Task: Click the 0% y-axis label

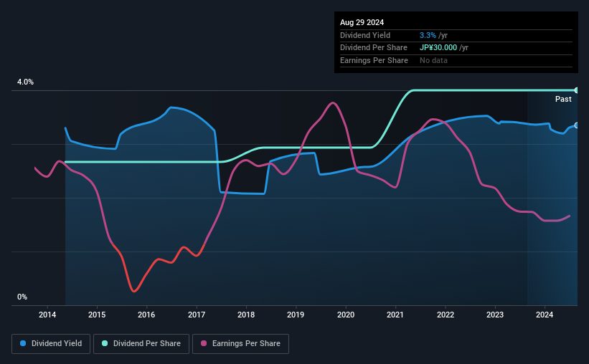Action: point(22,297)
